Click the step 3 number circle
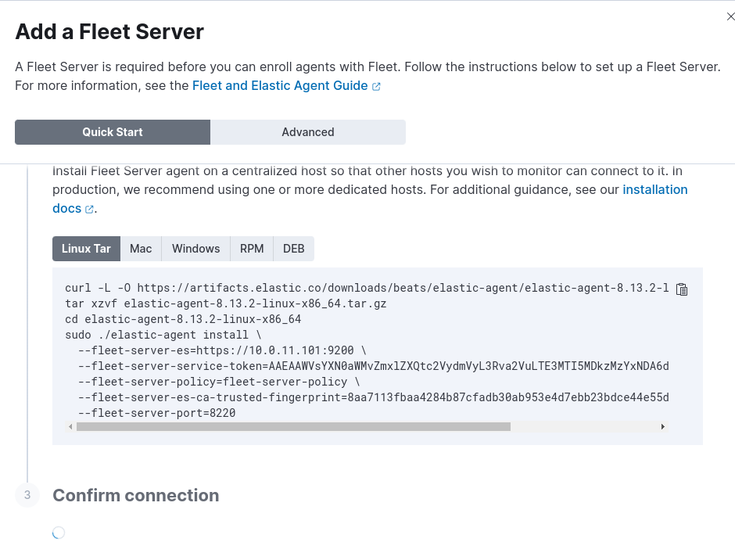Screen dimensions: 735x560 [x=27, y=495]
